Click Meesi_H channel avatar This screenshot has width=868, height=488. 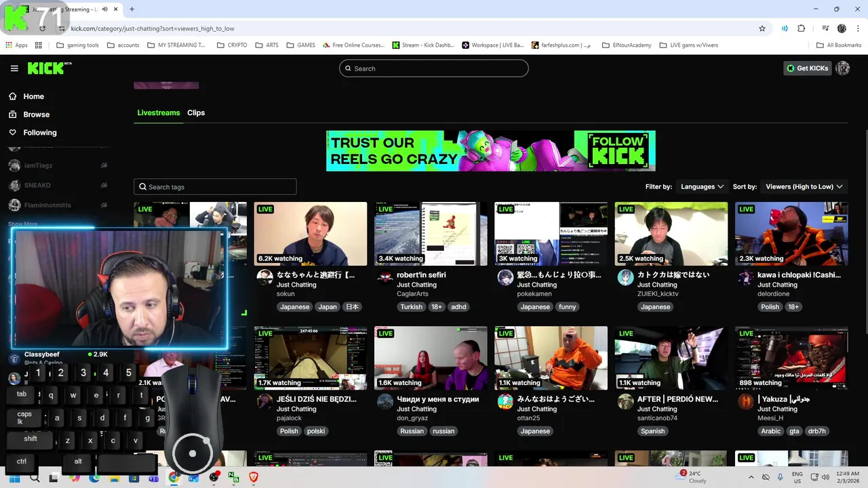click(746, 401)
